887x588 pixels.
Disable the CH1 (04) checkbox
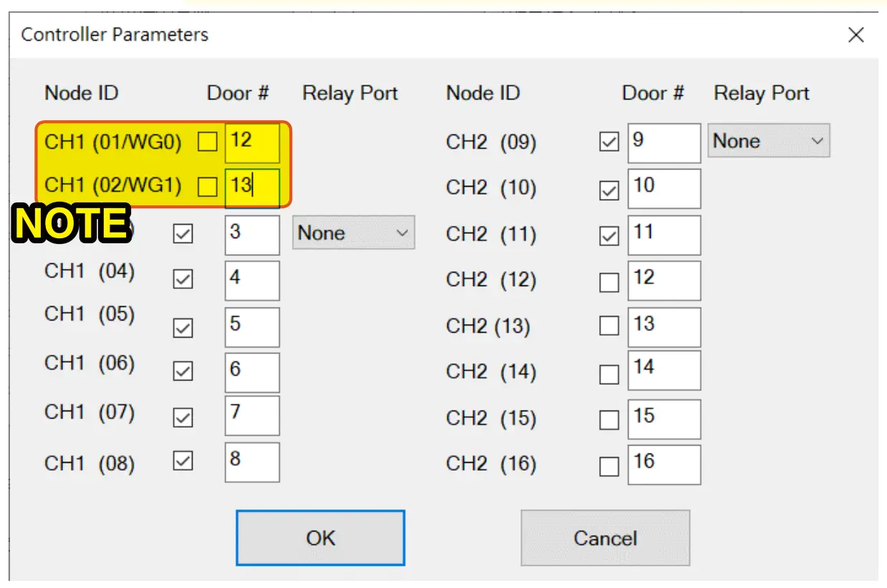[181, 280]
